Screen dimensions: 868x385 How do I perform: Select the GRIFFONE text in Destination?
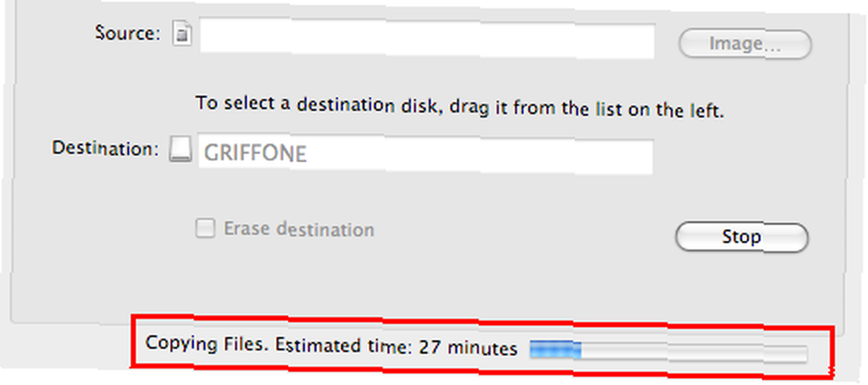pyautogui.click(x=255, y=153)
